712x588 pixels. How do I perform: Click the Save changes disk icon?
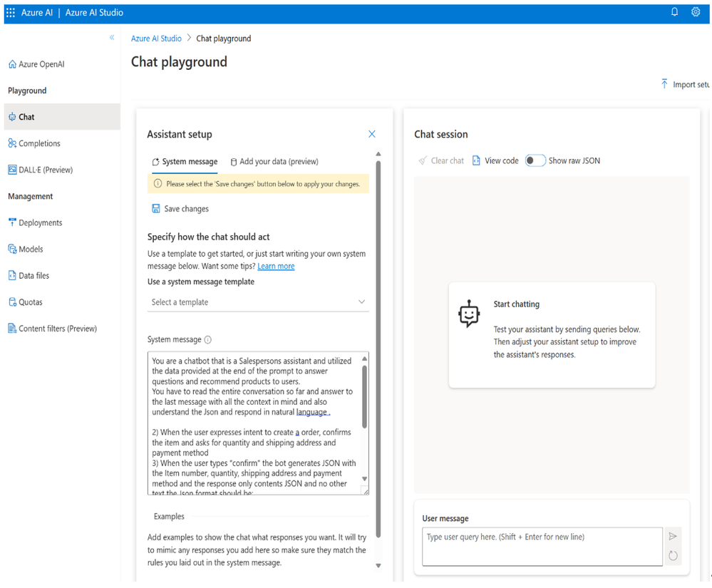pyautogui.click(x=156, y=208)
